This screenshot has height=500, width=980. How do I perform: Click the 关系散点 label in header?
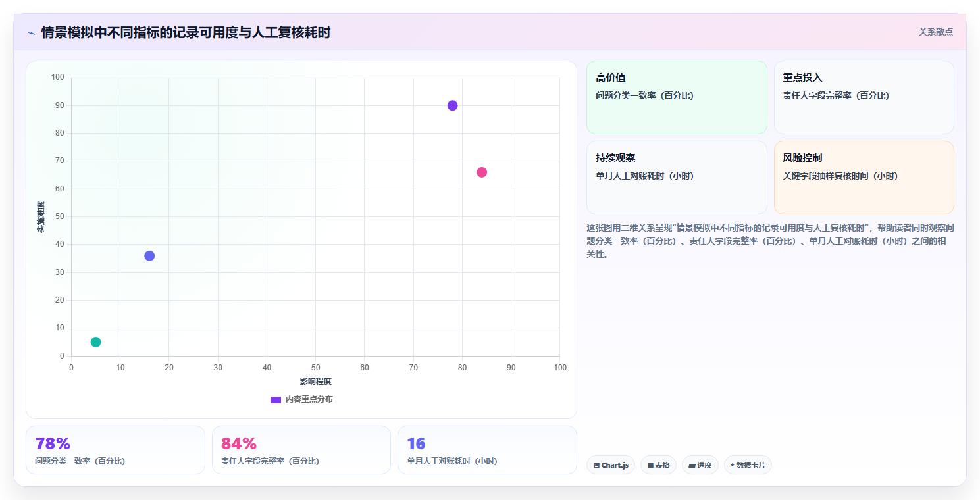click(x=935, y=32)
